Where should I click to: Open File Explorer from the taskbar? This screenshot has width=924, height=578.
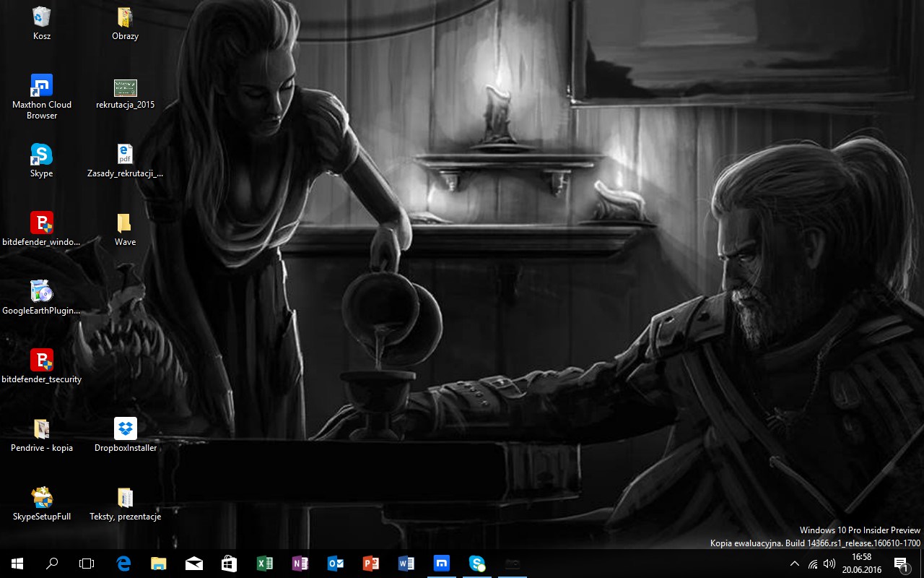[x=159, y=564]
